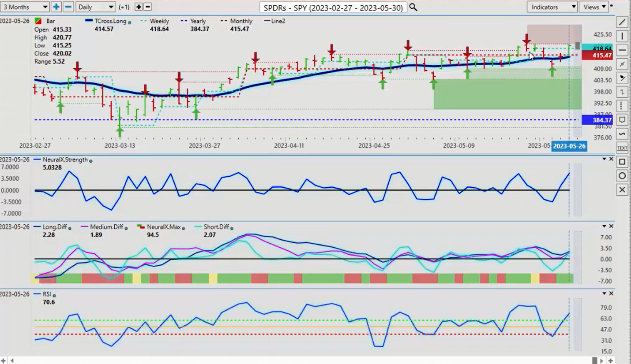Click the black plus forecast increment button
Viewport: 631px width, 364px height.
[x=139, y=7]
